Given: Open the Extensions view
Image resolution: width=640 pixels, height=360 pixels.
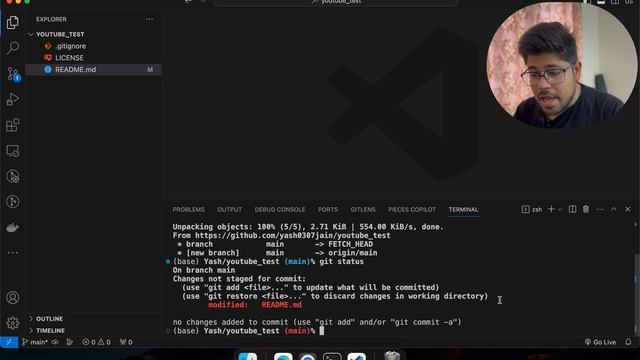Looking at the screenshot, I should [13, 125].
